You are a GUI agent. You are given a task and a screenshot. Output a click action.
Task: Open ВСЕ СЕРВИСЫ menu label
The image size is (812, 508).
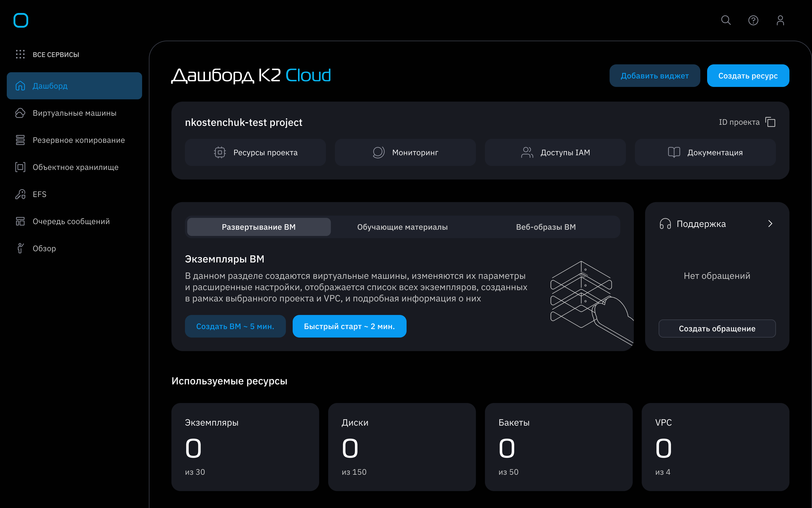pyautogui.click(x=56, y=55)
